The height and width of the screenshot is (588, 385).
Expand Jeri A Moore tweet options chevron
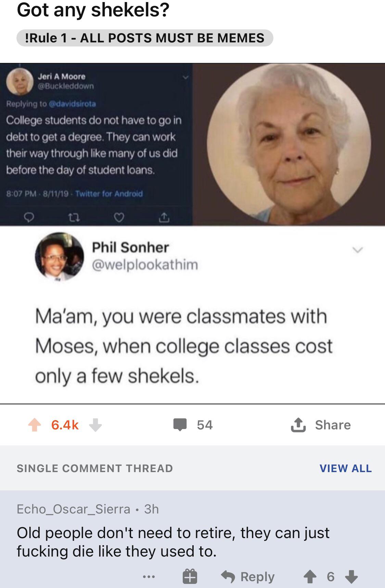point(185,78)
